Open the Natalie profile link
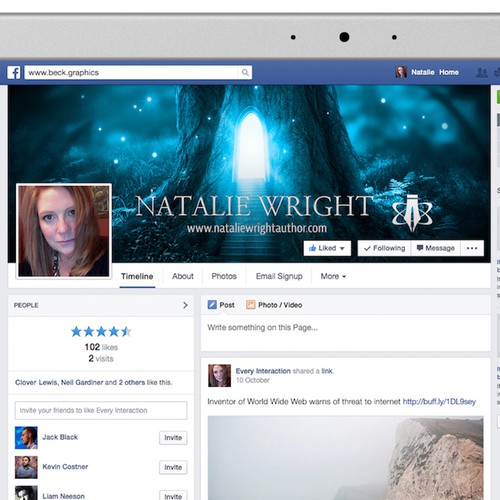The width and height of the screenshot is (500, 500). 422,72
